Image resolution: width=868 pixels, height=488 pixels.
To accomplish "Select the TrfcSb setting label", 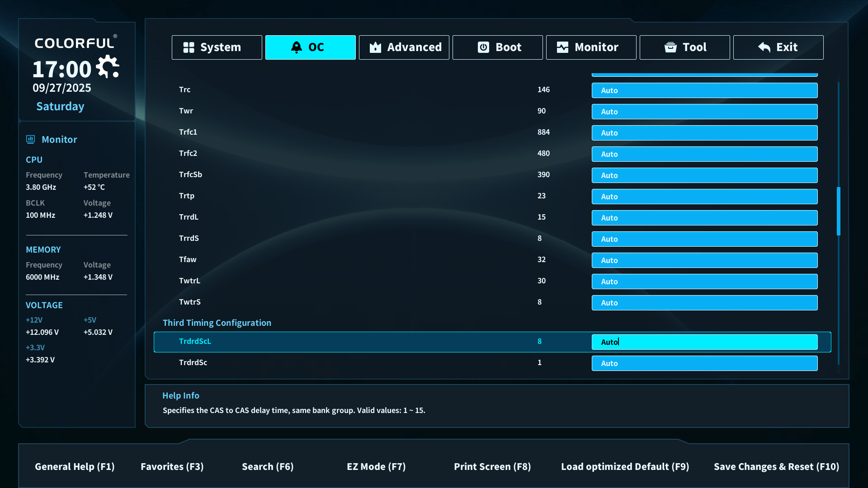I will click(x=190, y=174).
